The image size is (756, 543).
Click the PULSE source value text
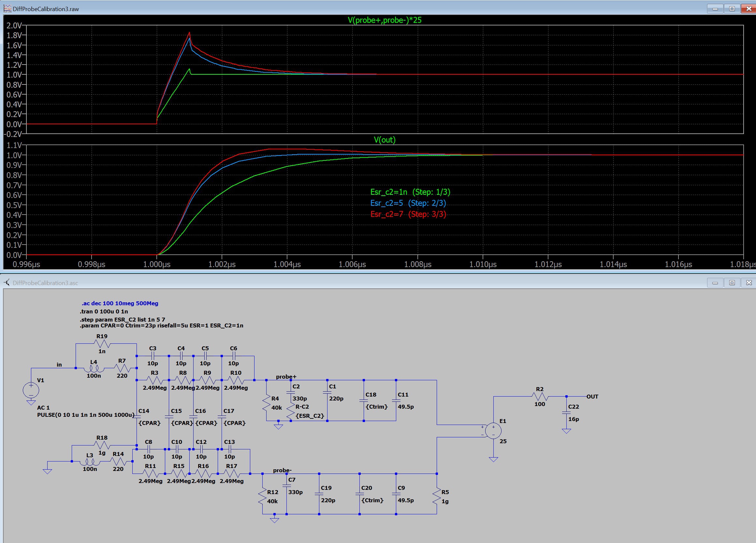coord(85,415)
